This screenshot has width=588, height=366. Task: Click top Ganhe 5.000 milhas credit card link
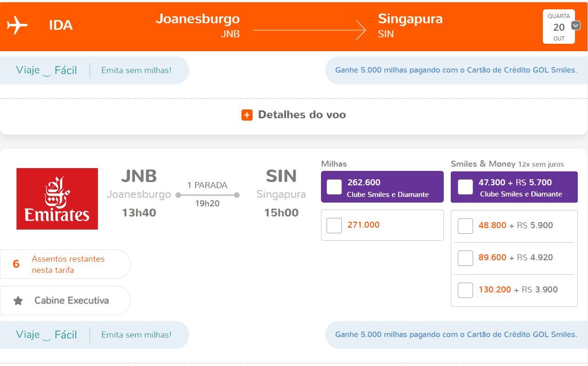[x=456, y=70]
